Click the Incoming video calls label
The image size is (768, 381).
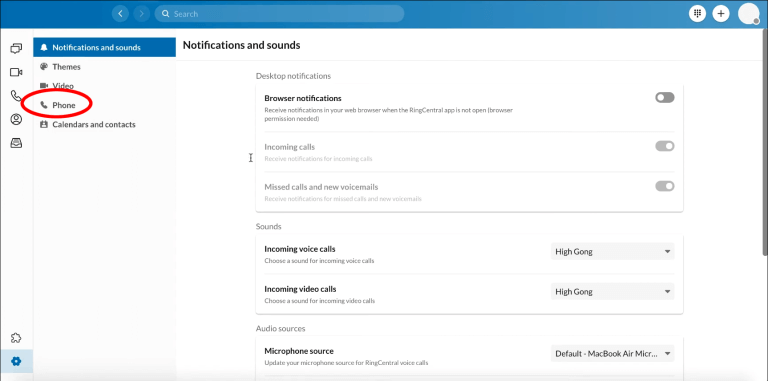(x=300, y=289)
